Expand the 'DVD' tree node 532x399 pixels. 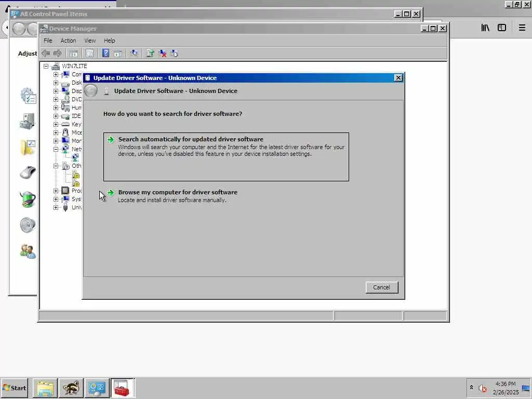click(56, 99)
